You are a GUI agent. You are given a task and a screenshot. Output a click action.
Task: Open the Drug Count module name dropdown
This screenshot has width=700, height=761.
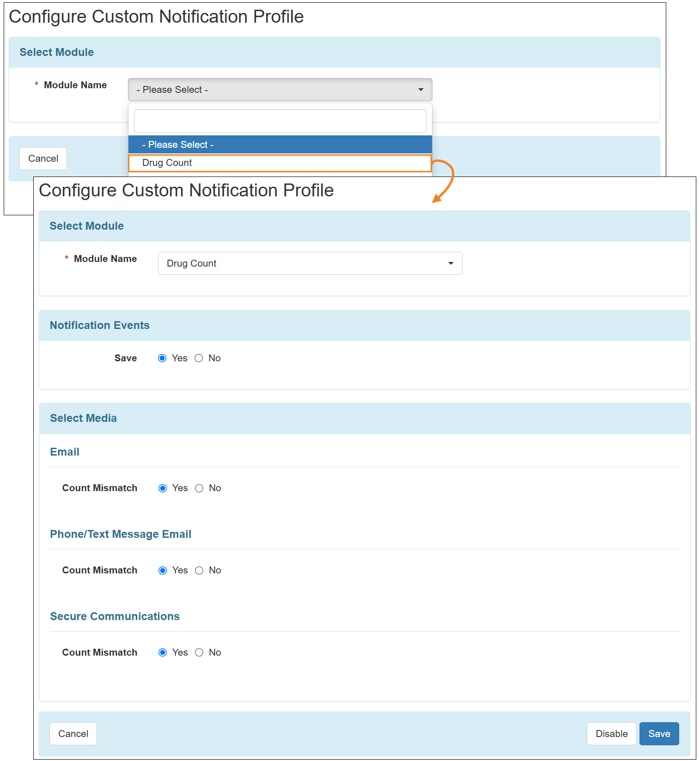point(310,263)
